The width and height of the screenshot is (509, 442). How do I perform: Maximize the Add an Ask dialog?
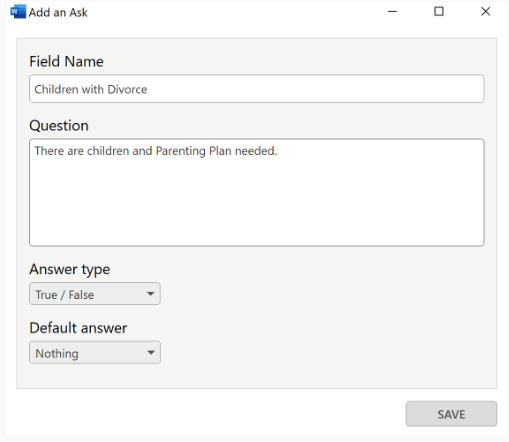pyautogui.click(x=439, y=12)
